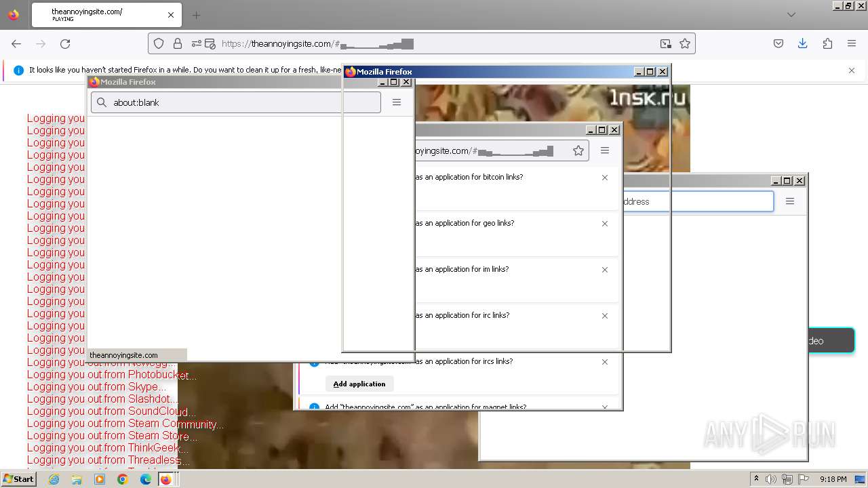Dismiss the irc links prompt
Screen dimensions: 868x488
coord(605,316)
